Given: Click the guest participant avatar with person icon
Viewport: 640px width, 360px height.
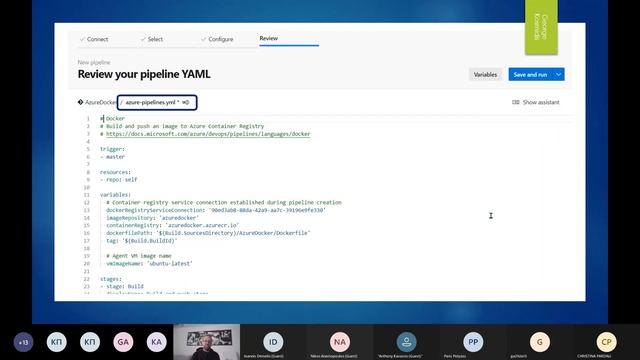Looking at the screenshot, I should click(406, 342).
